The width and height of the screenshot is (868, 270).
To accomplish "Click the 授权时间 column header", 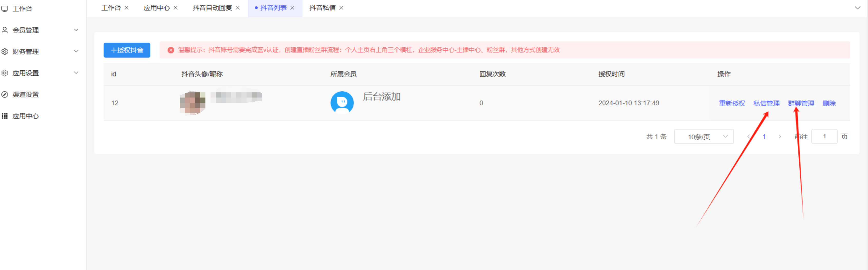I will pos(611,74).
